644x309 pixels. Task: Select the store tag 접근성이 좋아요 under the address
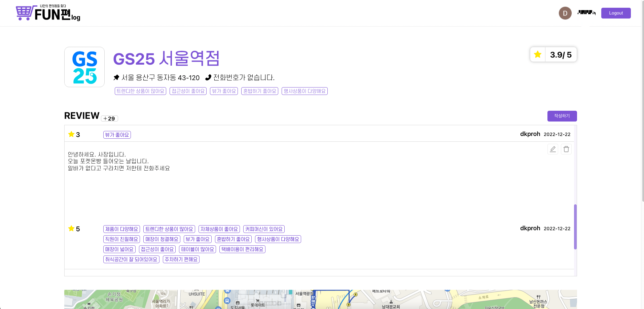[x=188, y=91]
